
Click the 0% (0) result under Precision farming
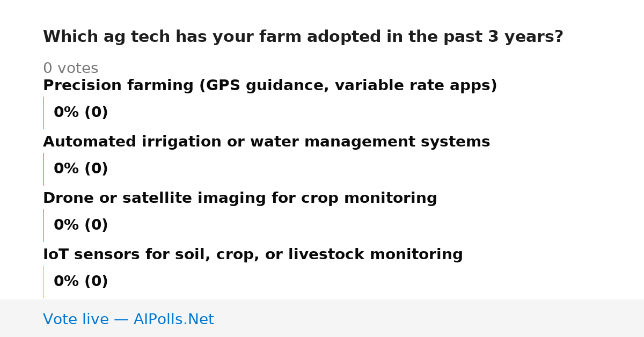click(81, 113)
